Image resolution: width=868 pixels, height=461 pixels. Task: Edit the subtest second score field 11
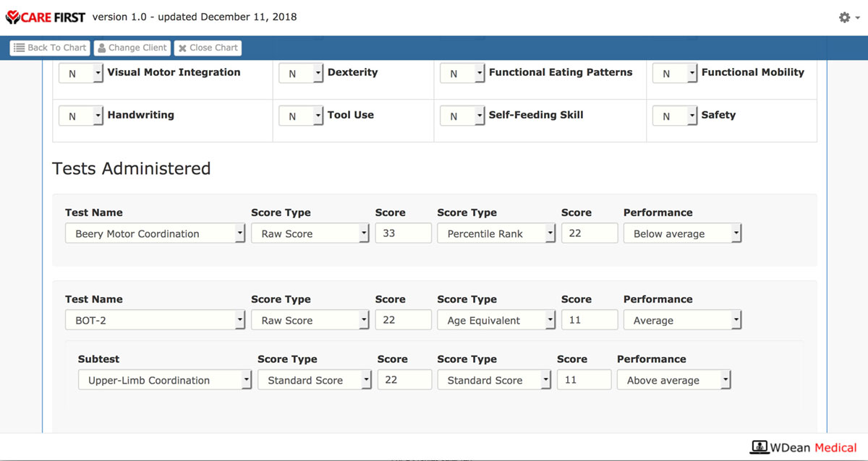(x=584, y=380)
